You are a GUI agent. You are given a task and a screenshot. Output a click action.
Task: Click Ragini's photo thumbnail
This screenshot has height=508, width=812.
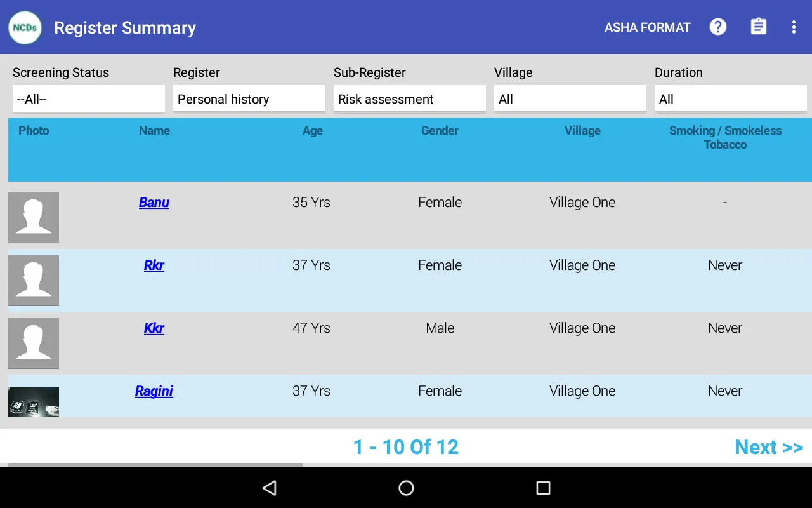[x=34, y=401]
